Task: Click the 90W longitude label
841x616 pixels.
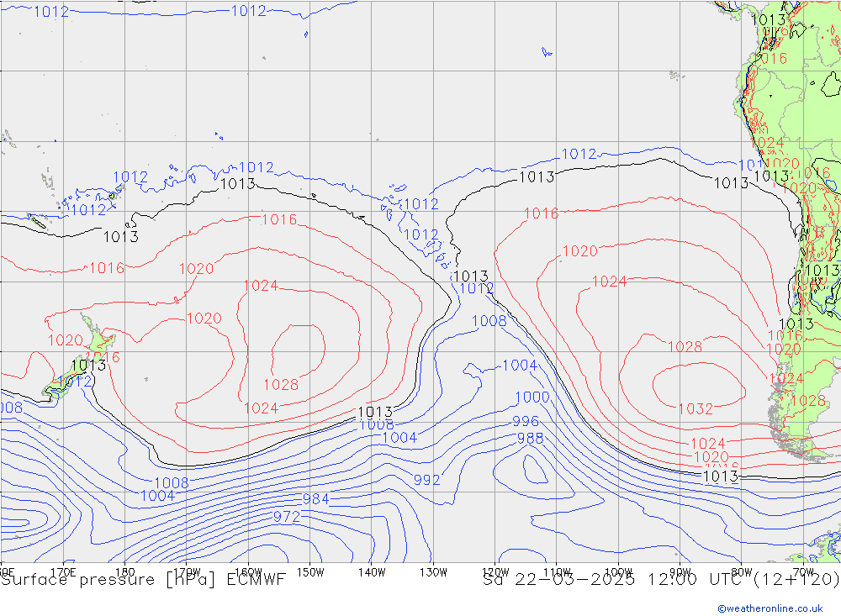Action: (680, 572)
